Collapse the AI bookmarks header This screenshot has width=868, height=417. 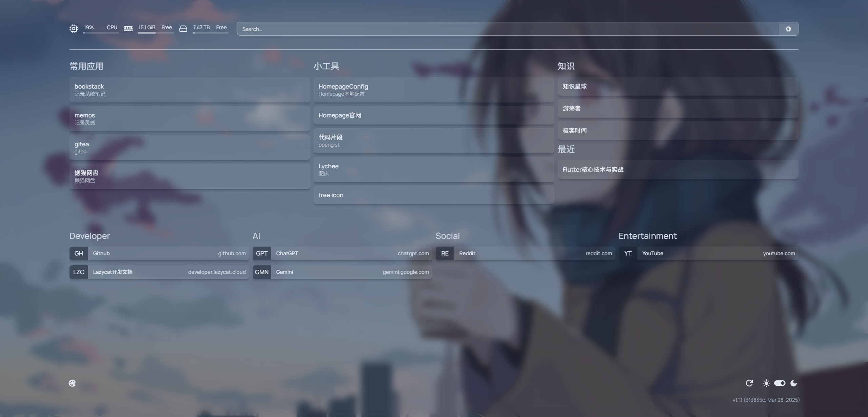click(256, 236)
